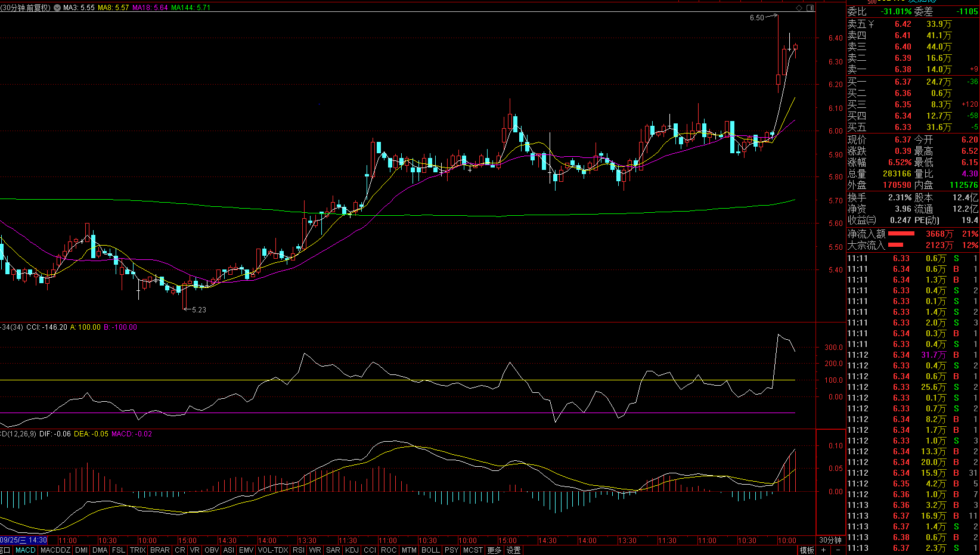
Task: Click the MA3: 5.55 legend label
Action: [79, 8]
